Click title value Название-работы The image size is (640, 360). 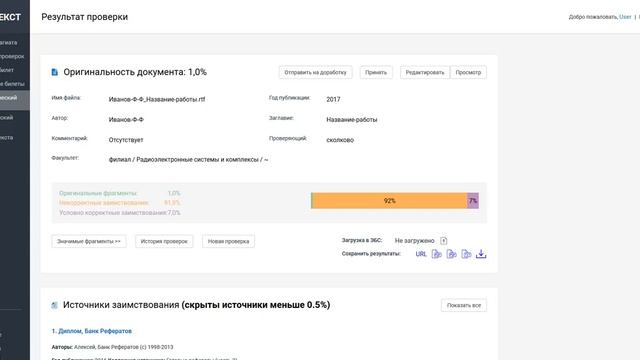point(352,120)
